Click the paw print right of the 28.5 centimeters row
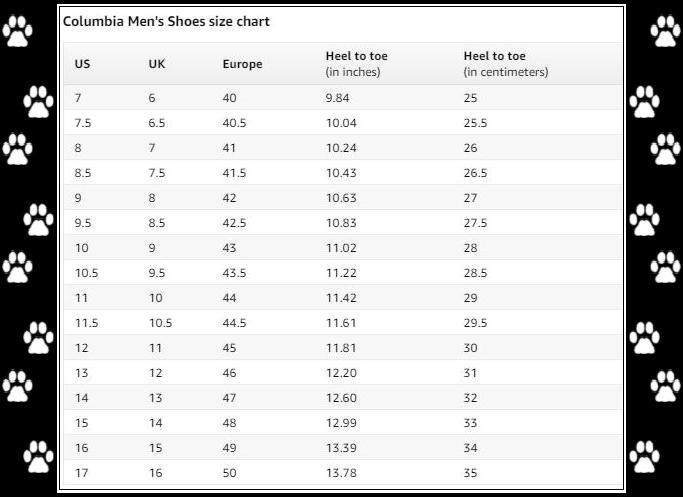Screen dimensions: 683x497 (665, 267)
